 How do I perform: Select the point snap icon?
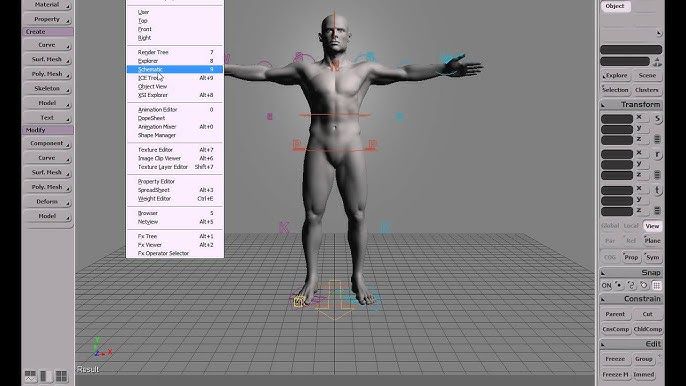point(619,285)
